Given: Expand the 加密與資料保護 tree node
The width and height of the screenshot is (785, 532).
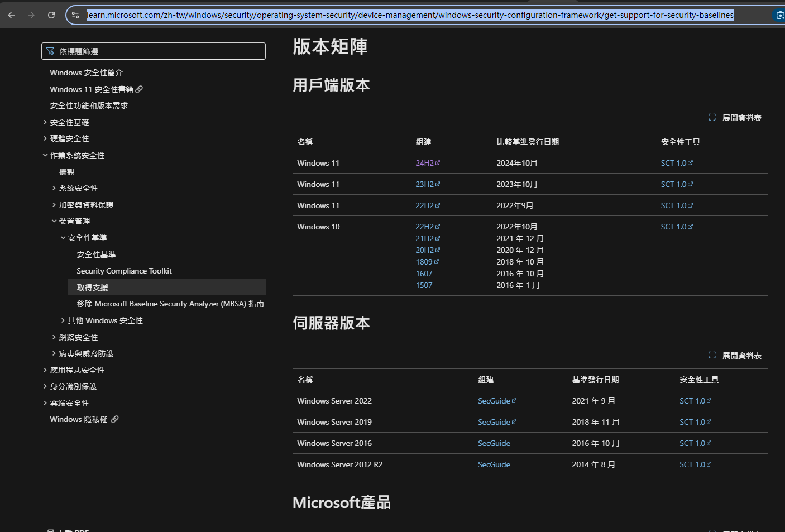Looking at the screenshot, I should [54, 205].
